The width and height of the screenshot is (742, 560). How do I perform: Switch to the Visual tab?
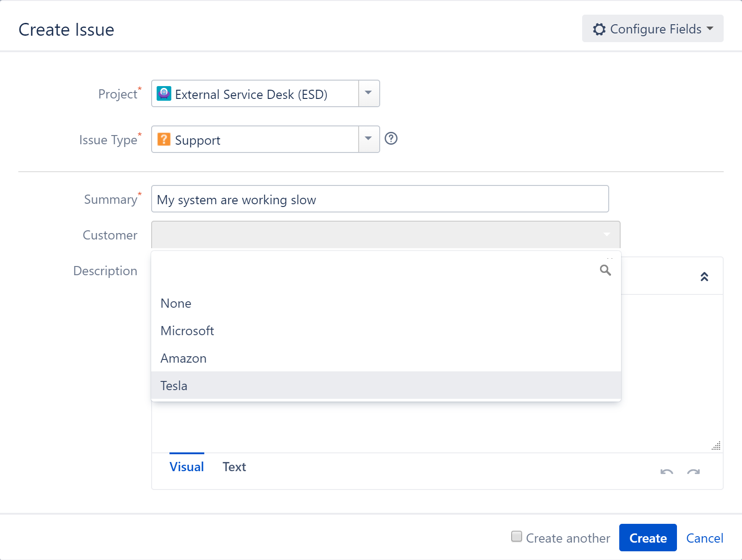click(186, 467)
